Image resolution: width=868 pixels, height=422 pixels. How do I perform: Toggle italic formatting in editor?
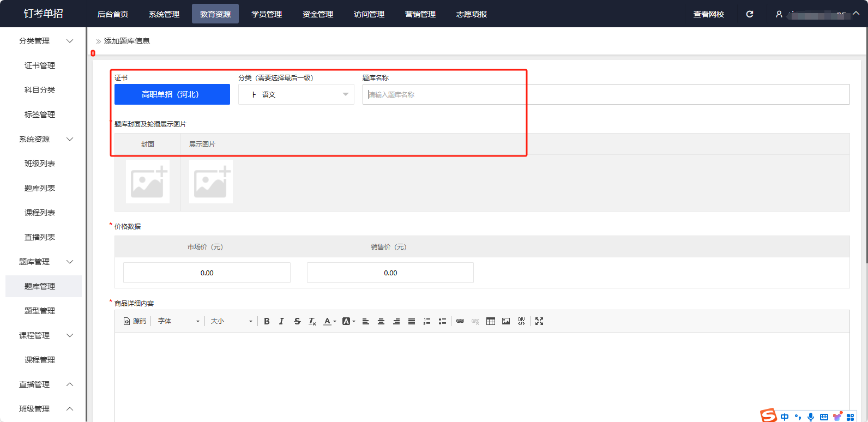(x=281, y=321)
